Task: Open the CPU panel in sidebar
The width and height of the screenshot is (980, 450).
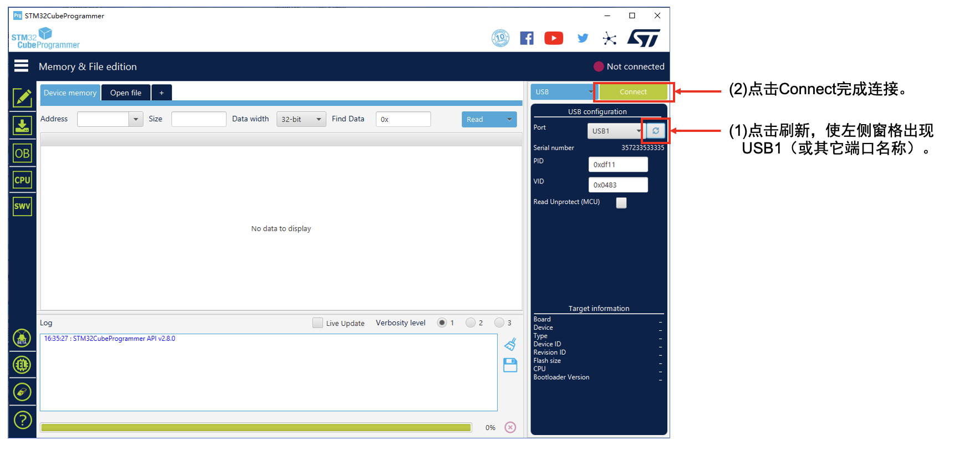Action: click(22, 180)
